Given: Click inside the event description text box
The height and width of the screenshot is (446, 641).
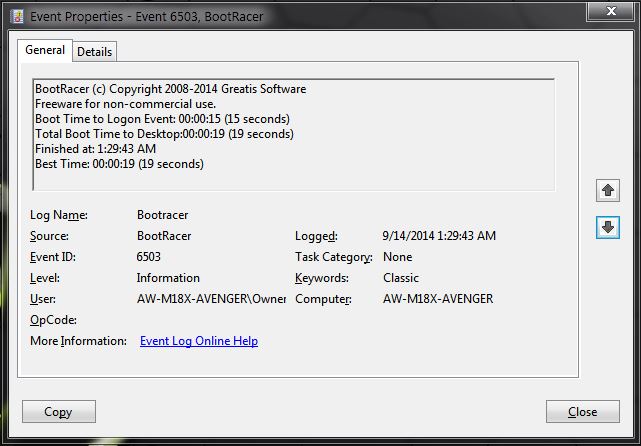Looking at the screenshot, I should (294, 134).
